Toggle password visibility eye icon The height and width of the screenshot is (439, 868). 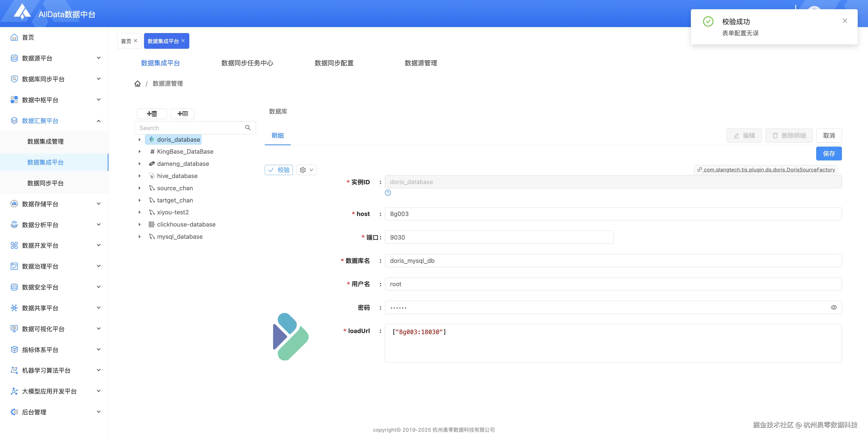[x=834, y=307]
